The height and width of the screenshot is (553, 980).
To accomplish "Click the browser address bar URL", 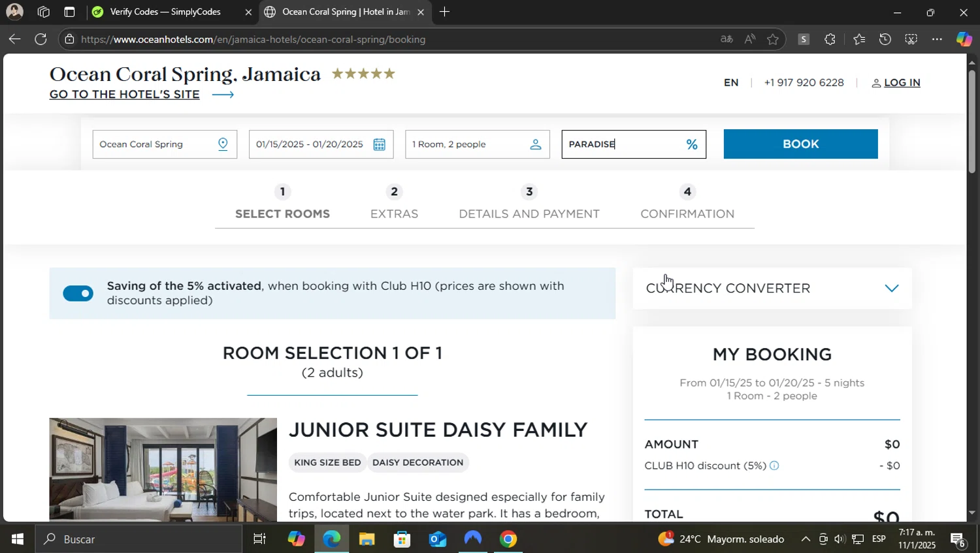I will [253, 39].
